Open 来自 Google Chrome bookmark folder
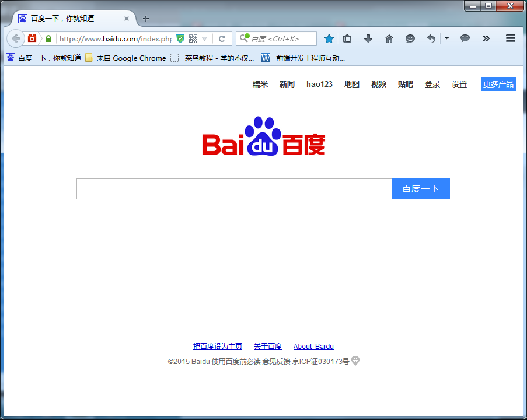Viewport: 527px width, 420px height. (x=125, y=58)
